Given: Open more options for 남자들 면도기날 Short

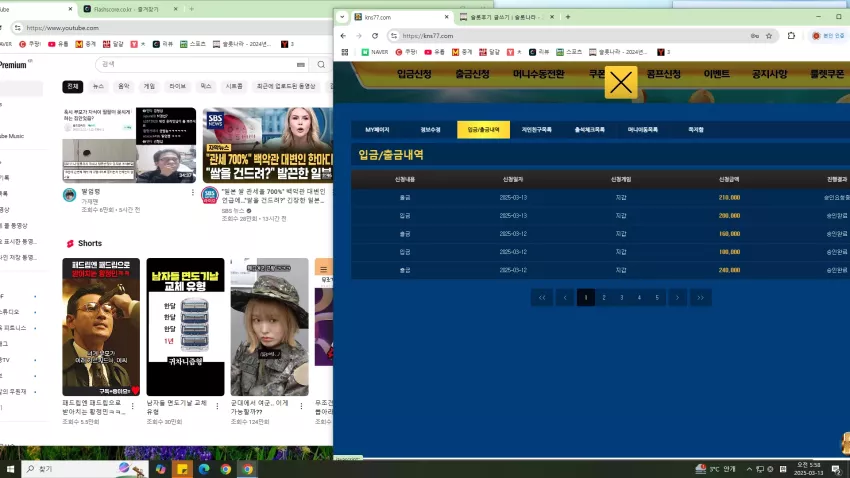Looking at the screenshot, I should [217, 406].
